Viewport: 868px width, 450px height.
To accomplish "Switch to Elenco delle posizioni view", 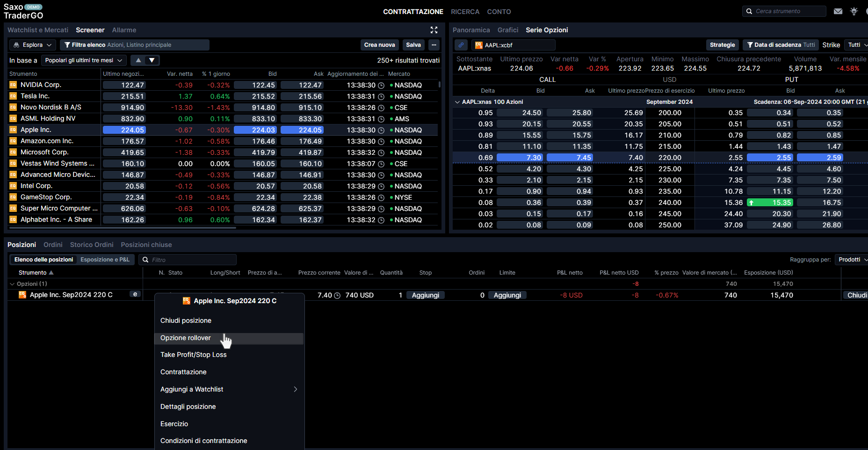I will (x=43, y=260).
